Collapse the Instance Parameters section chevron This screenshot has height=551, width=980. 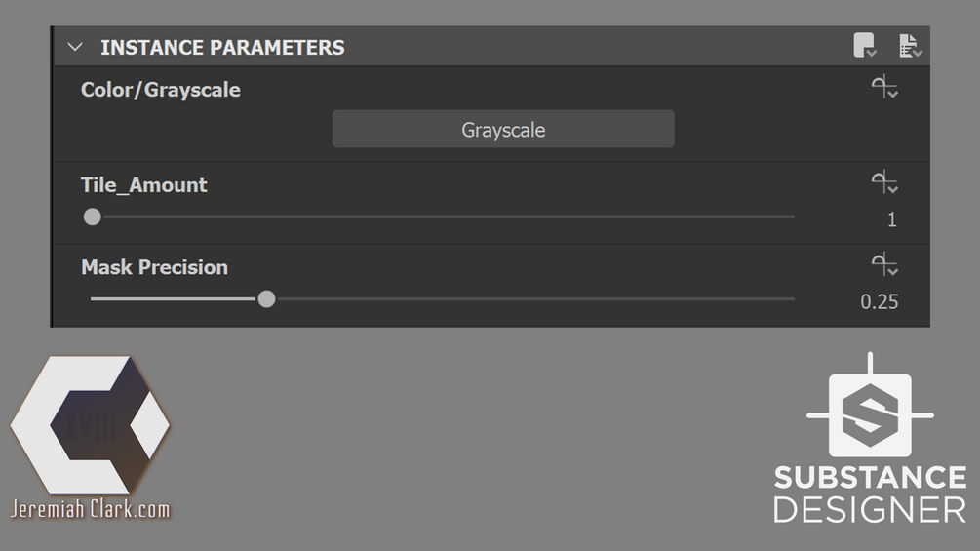coord(76,47)
